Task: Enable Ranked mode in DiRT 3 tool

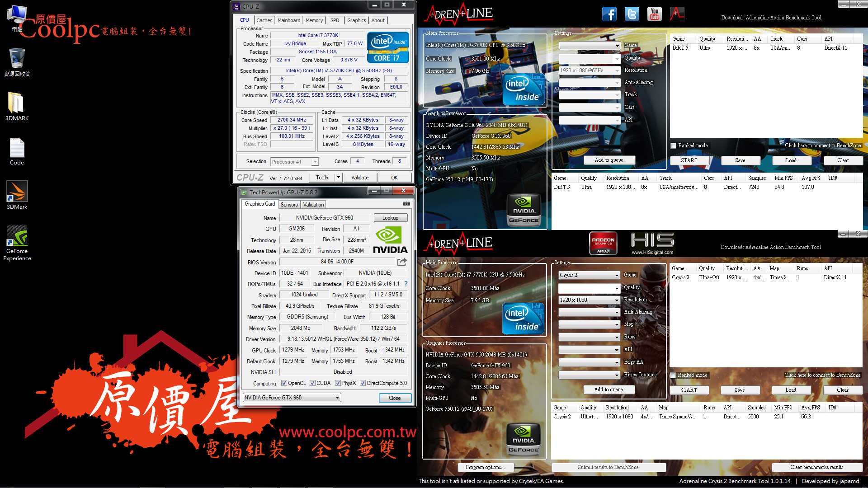Action: pos(674,145)
